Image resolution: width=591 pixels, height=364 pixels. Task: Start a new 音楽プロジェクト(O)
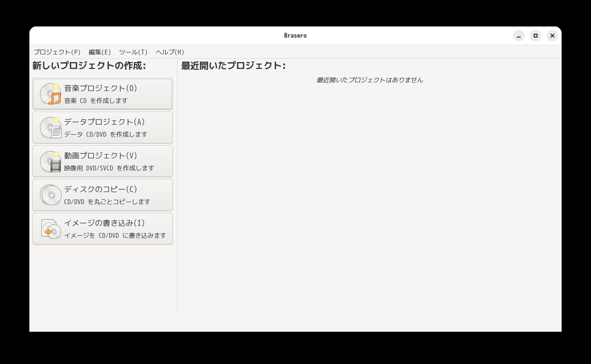[x=103, y=94]
